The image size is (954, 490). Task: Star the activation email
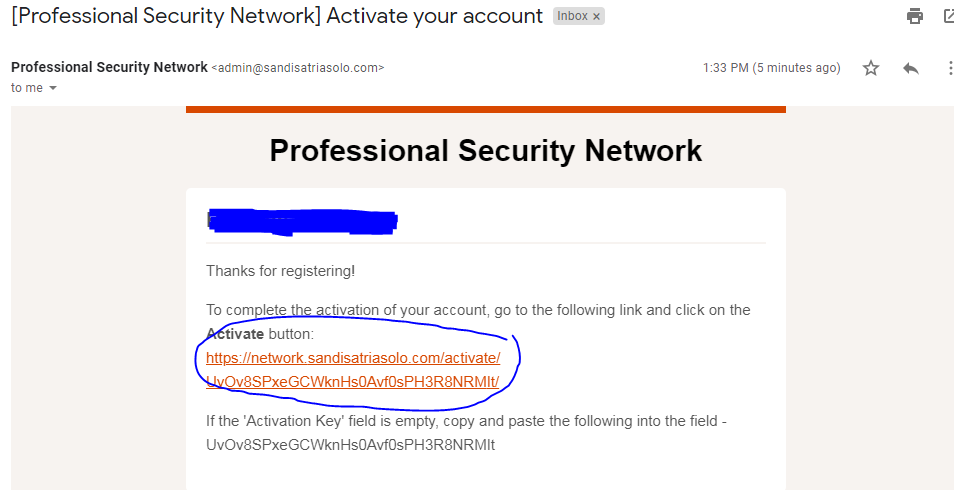[x=871, y=68]
